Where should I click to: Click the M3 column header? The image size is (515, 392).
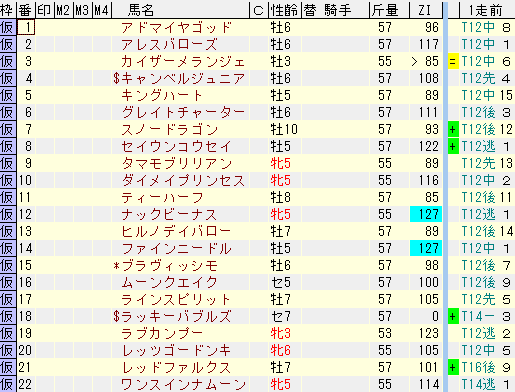(83, 10)
